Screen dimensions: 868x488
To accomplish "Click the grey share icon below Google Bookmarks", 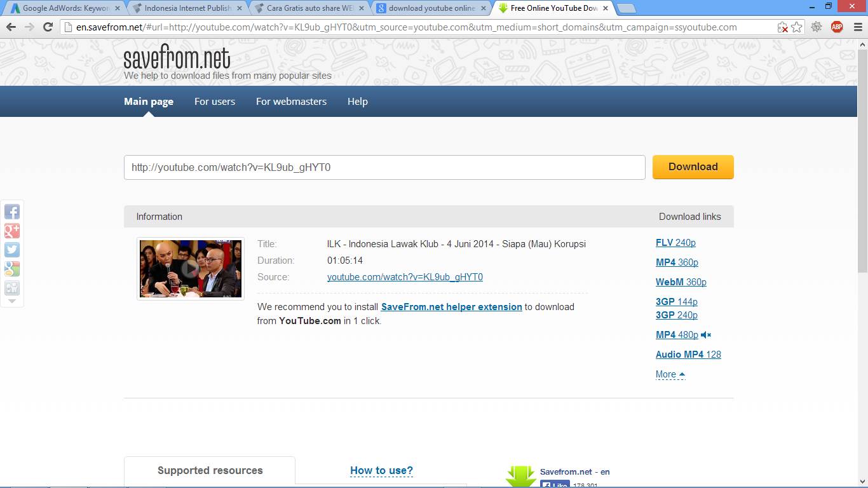I will click(x=12, y=288).
